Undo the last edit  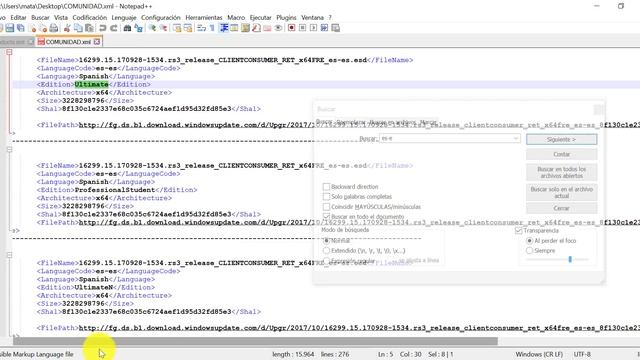click(103, 28)
